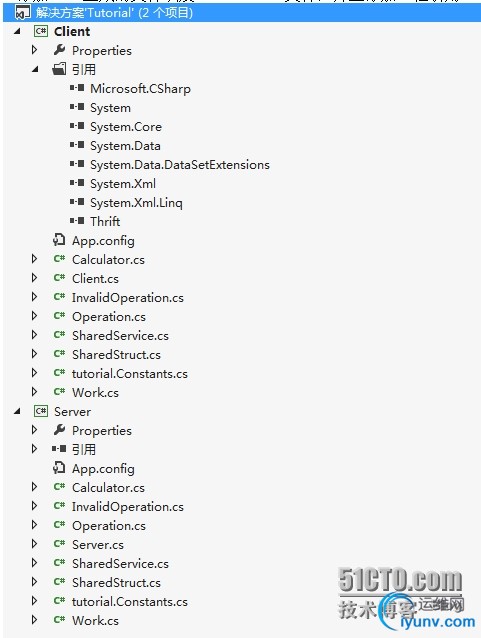Expand the Client Calculator.cs node
This screenshot has height=638, width=481.
[35, 259]
